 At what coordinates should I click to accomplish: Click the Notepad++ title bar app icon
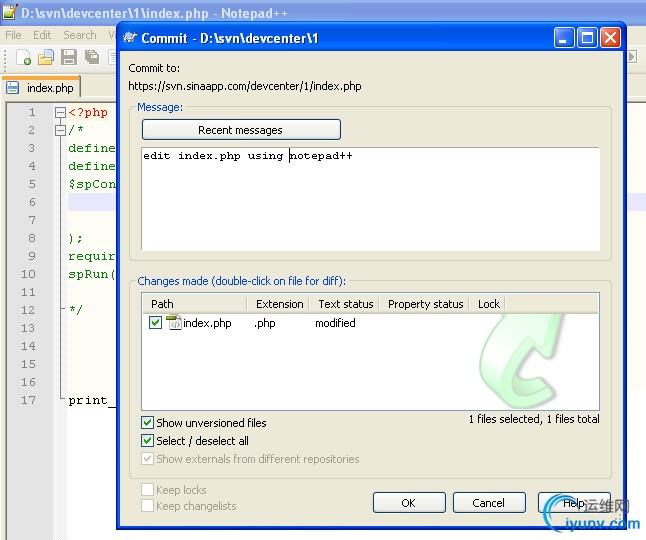(x=10, y=12)
